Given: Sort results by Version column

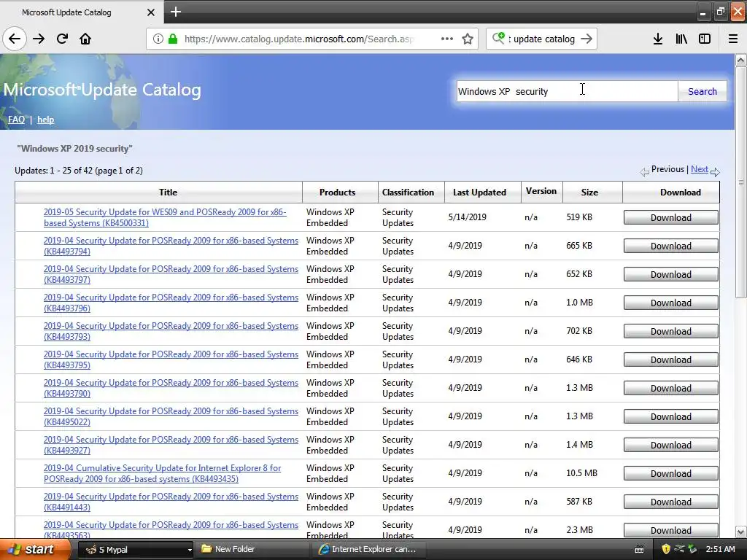Looking at the screenshot, I should pyautogui.click(x=541, y=191).
